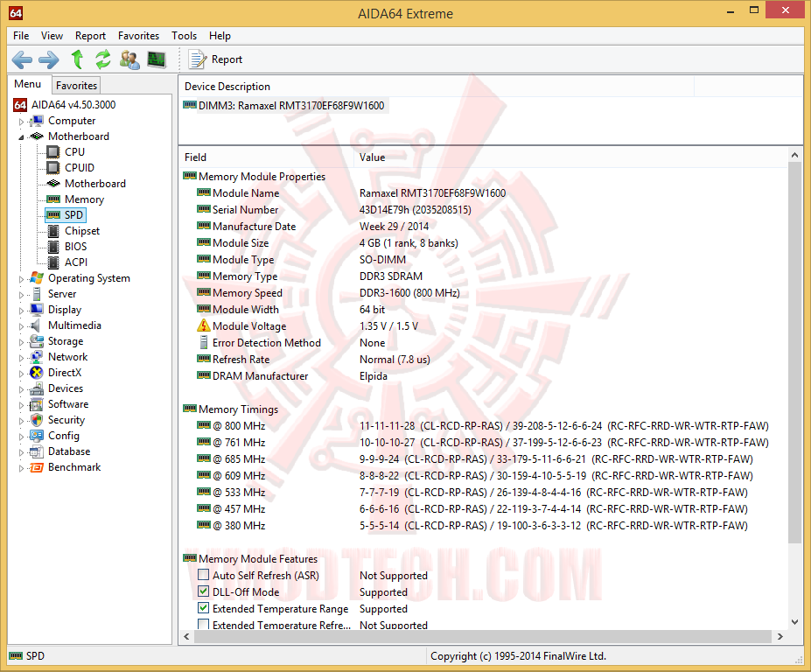811x672 pixels.
Task: Click the AIDA64 v4.50.3000 root icon
Action: (x=20, y=105)
